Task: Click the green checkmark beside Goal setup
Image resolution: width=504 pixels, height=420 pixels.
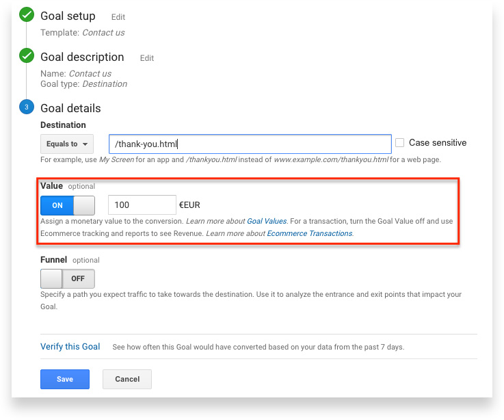Action: click(27, 15)
